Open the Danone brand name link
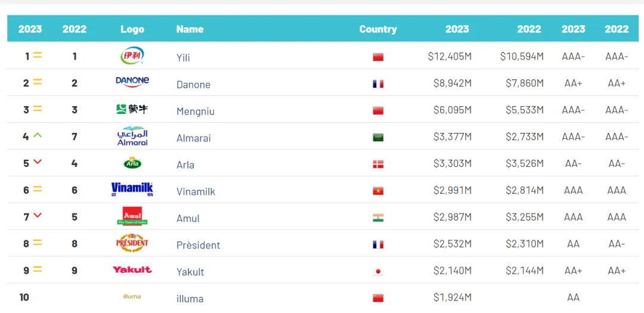 tap(193, 85)
